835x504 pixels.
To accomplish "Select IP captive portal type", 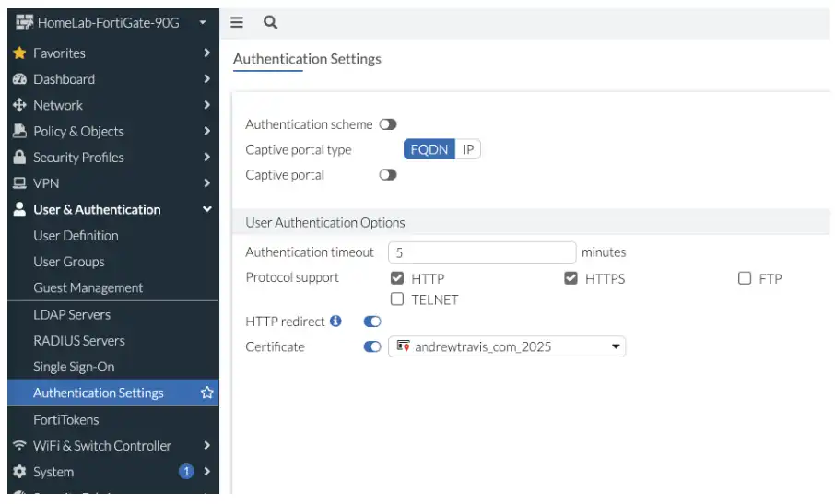I will coord(468,149).
